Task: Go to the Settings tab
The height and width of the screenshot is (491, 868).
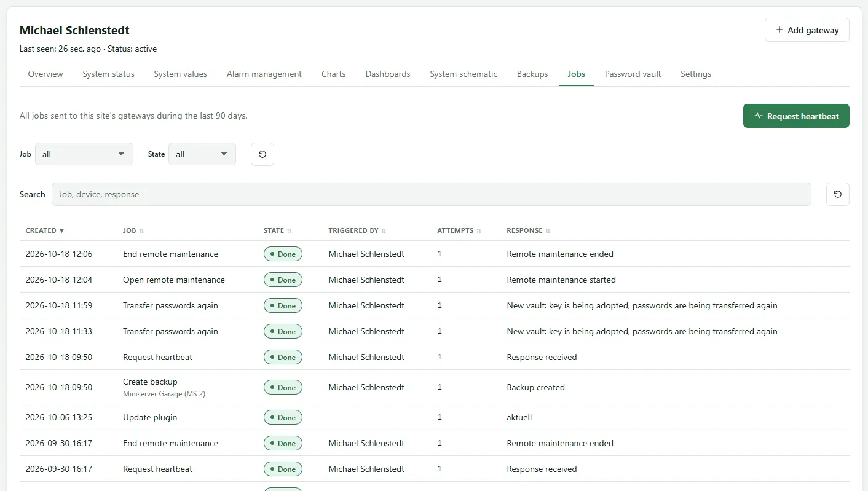Action: tap(696, 74)
